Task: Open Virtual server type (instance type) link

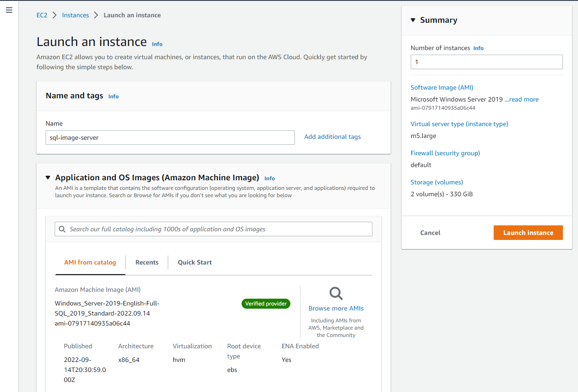Action: tap(459, 124)
